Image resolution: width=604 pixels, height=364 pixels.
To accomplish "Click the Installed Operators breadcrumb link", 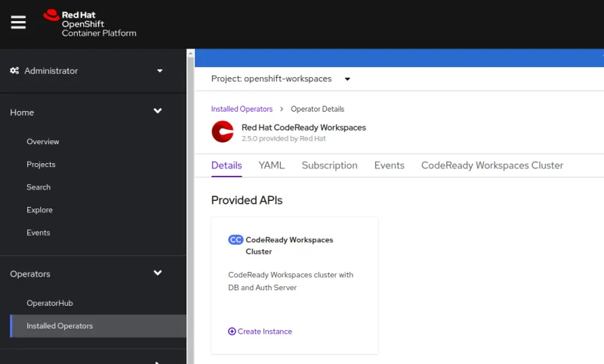I will (242, 110).
